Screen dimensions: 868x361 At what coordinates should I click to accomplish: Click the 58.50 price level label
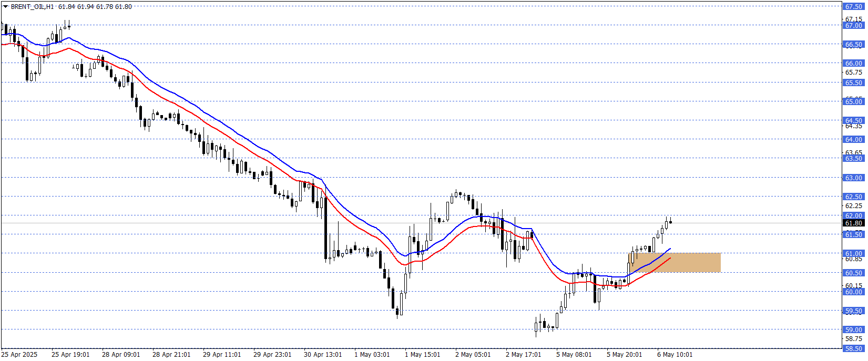[x=854, y=349]
